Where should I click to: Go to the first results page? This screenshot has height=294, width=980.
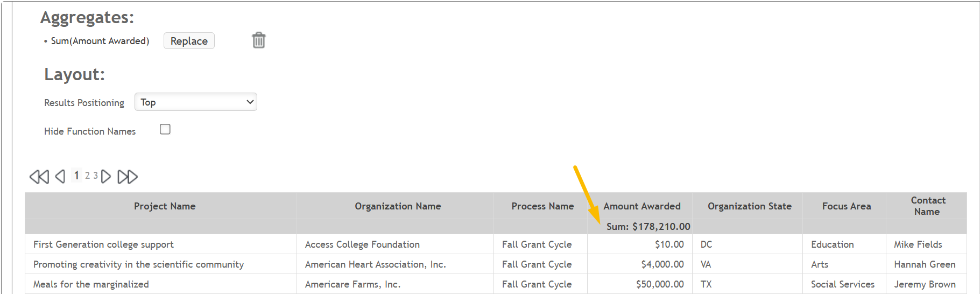(39, 177)
